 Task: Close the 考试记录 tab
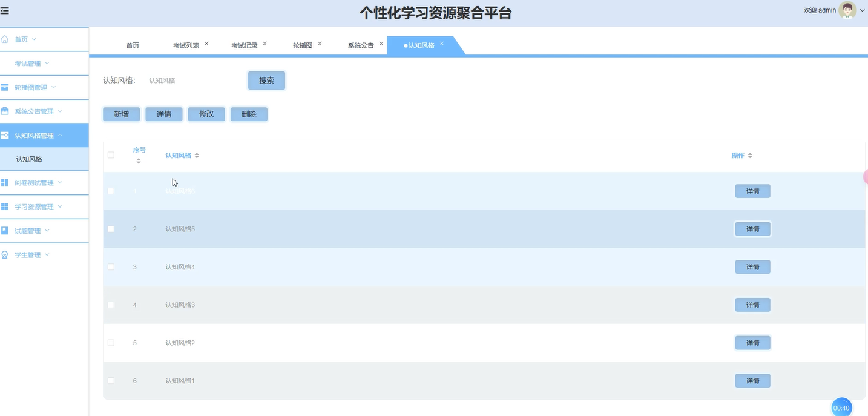(x=265, y=44)
